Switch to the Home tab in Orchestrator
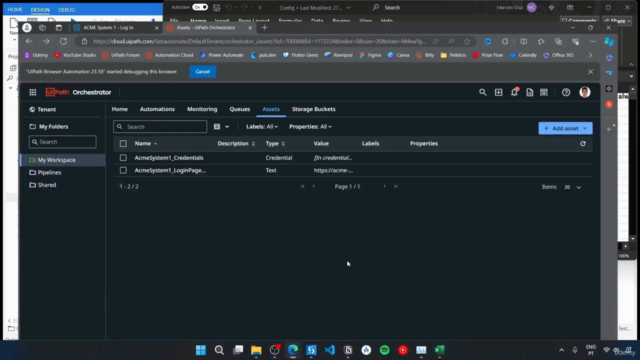This screenshot has width=640, height=360. tap(120, 109)
